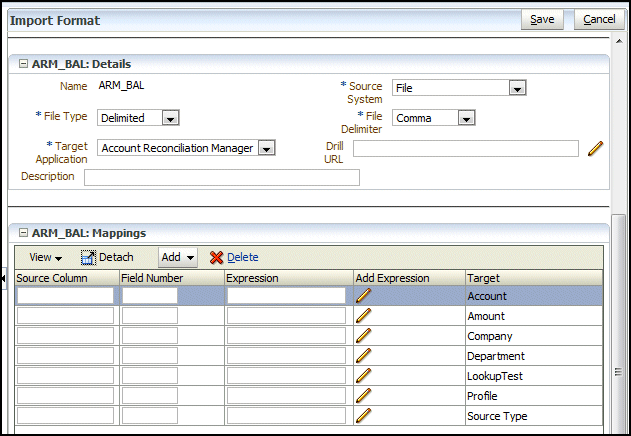Click Source Column field in Account row
Screen dimensions: 631x436
coord(65,295)
